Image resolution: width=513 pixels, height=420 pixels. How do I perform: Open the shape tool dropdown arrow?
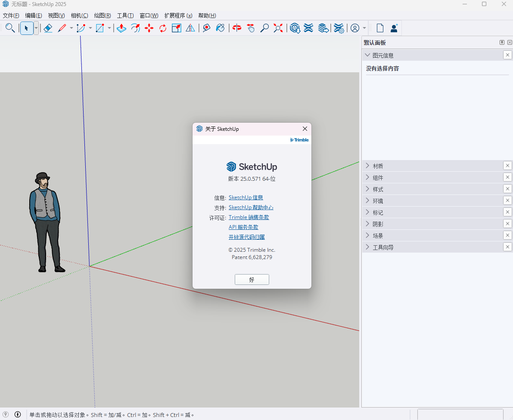pos(109,28)
